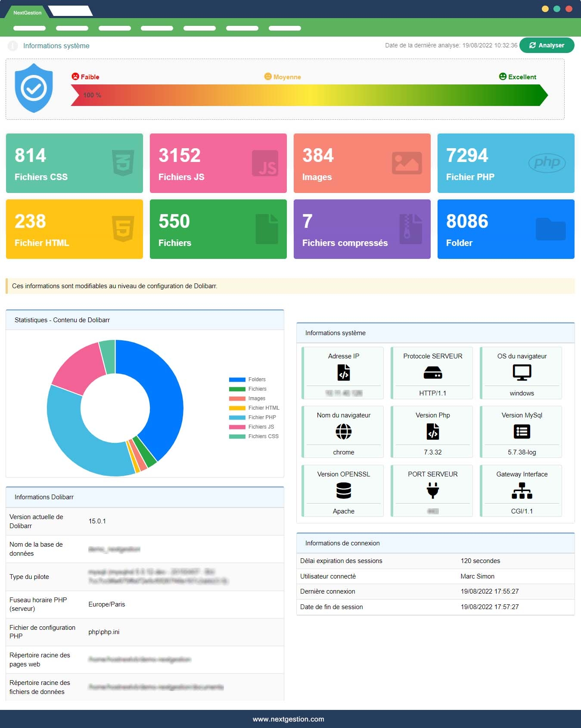This screenshot has width=581, height=728.
Task: Open the www.nextgestion.com footer link
Action: click(288, 719)
